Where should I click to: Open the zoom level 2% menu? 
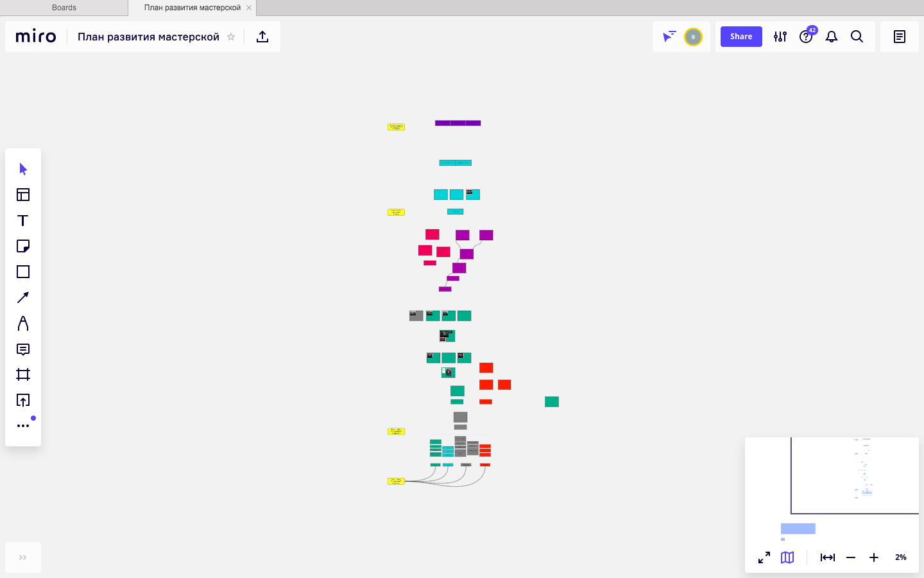(x=900, y=557)
